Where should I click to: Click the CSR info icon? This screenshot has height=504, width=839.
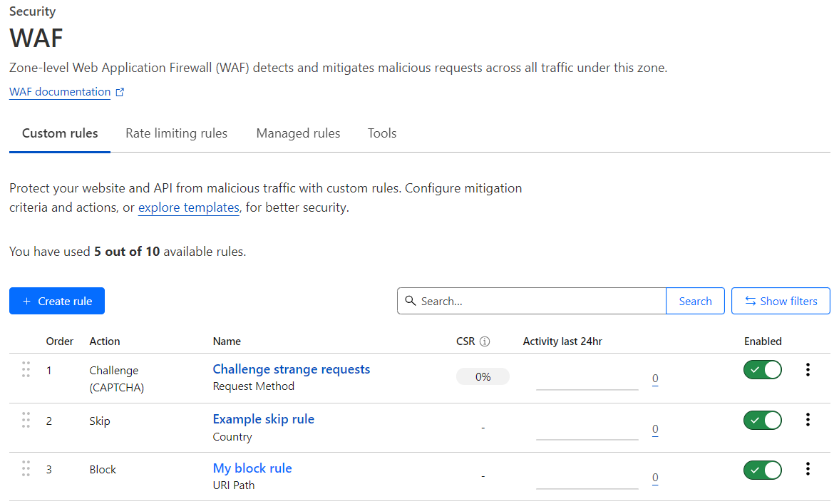[x=487, y=341]
